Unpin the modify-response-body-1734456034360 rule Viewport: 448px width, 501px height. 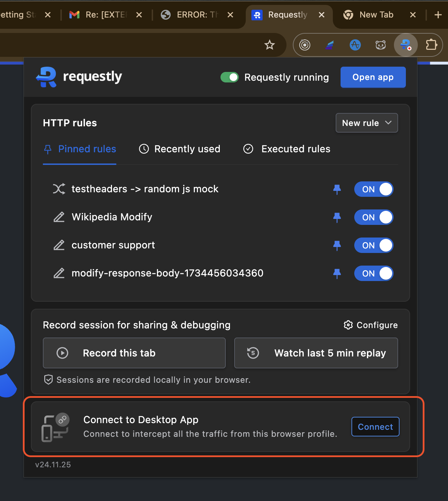(x=337, y=273)
